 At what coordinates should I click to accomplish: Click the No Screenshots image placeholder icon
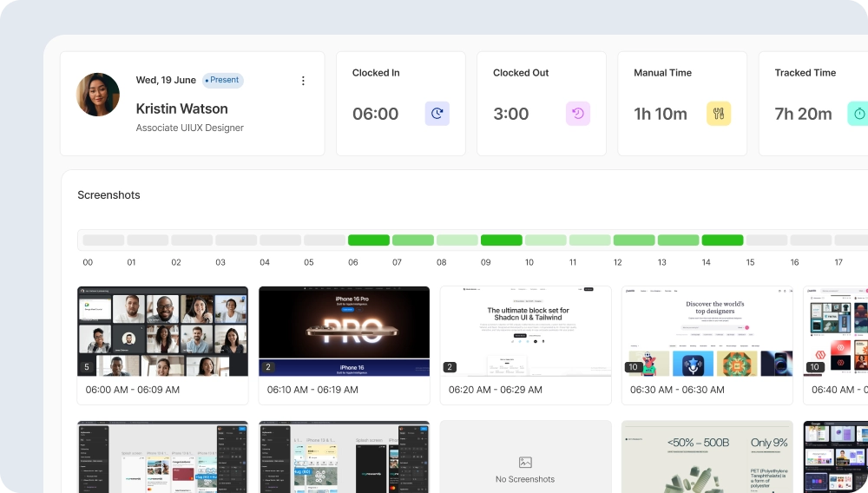point(525,463)
